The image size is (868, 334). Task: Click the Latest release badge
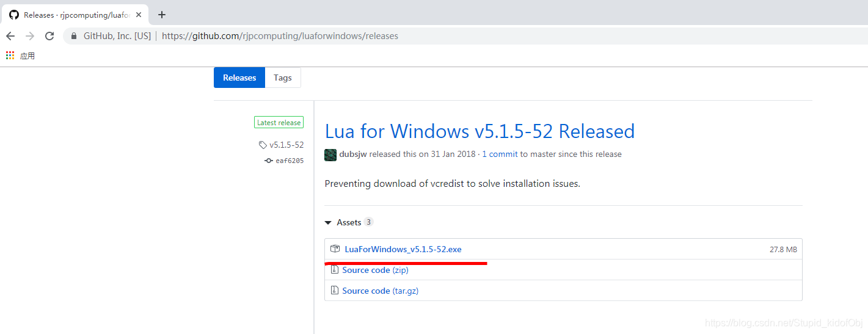click(x=279, y=123)
